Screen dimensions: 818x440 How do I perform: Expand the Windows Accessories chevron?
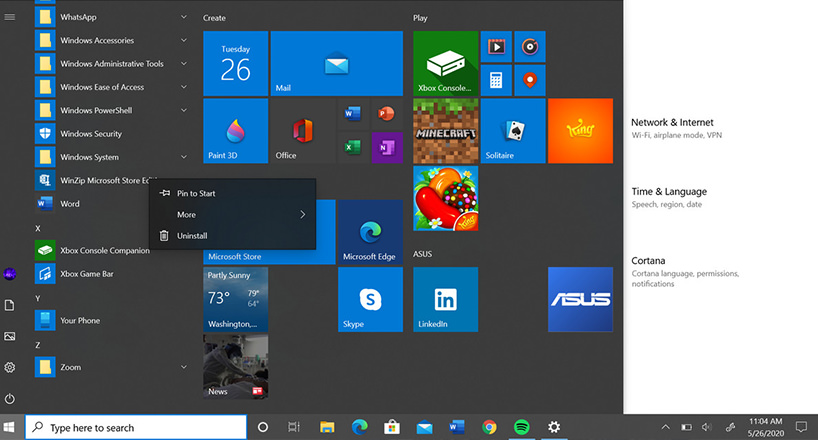pos(184,40)
